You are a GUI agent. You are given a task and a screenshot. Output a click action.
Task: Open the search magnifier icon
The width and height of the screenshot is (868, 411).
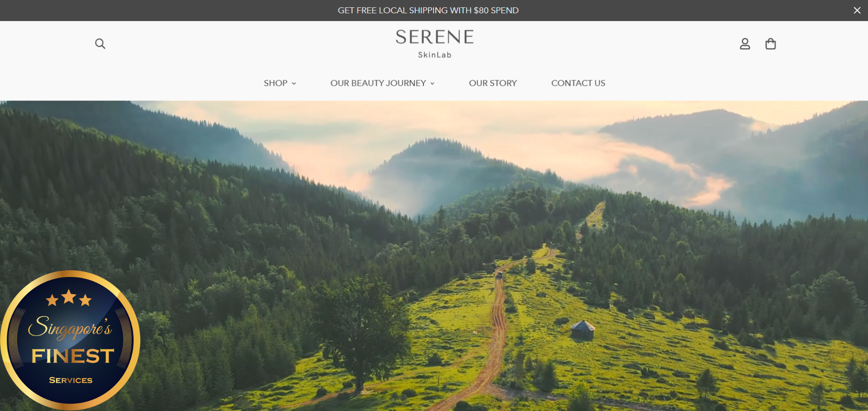click(100, 44)
